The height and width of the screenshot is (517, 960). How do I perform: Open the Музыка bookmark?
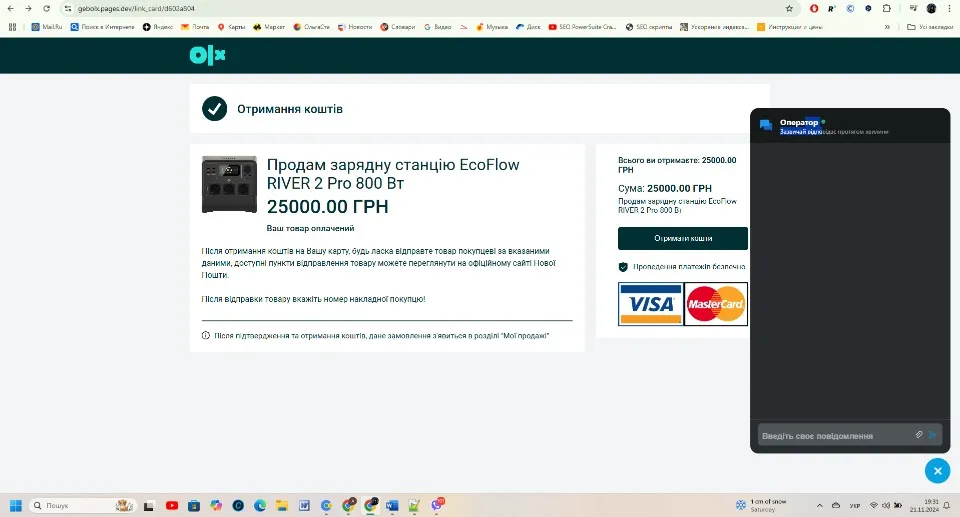coord(492,27)
